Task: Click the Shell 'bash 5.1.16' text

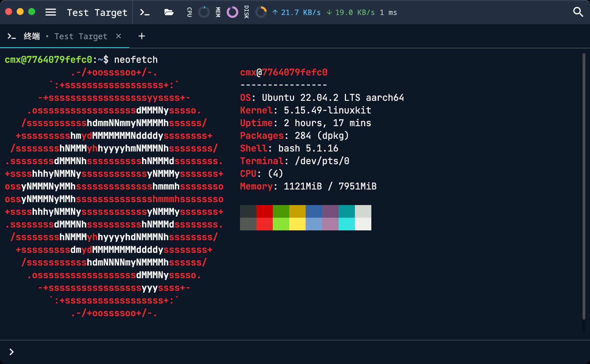Action: click(308, 148)
